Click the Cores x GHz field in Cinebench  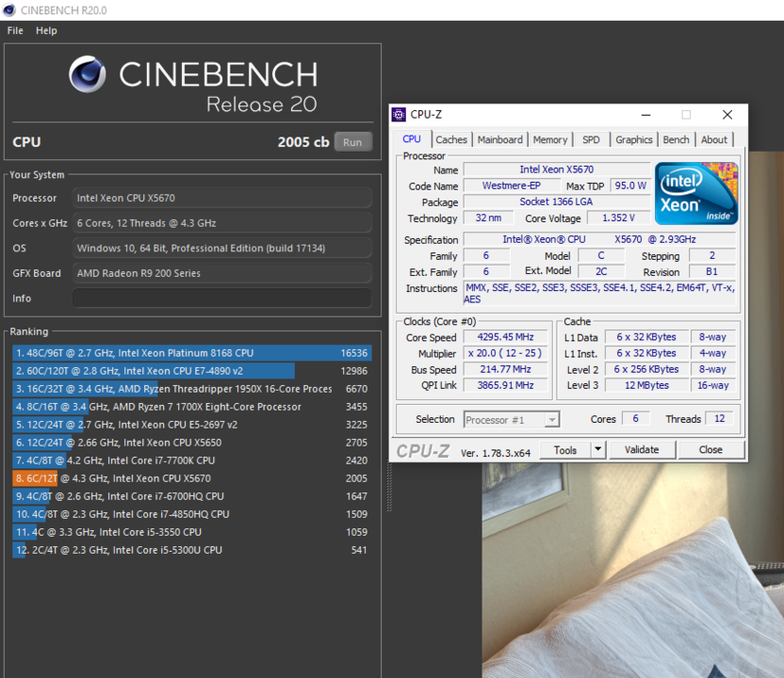coord(222,223)
